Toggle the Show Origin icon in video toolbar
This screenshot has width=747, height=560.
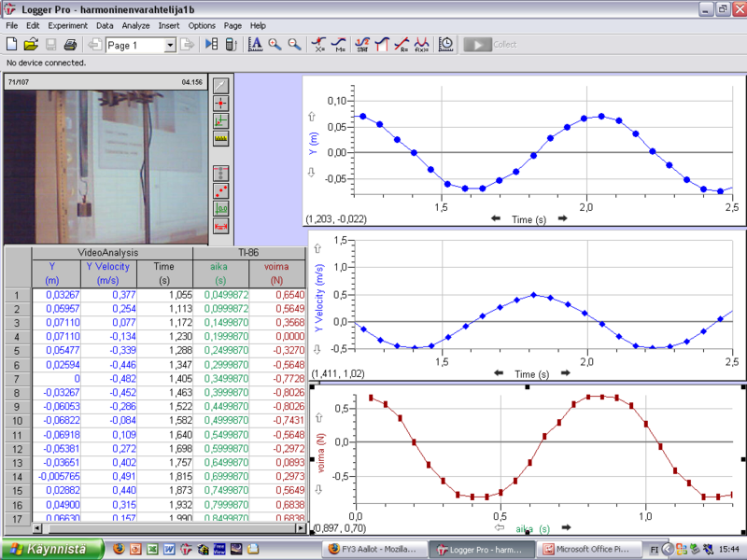pos(221,208)
